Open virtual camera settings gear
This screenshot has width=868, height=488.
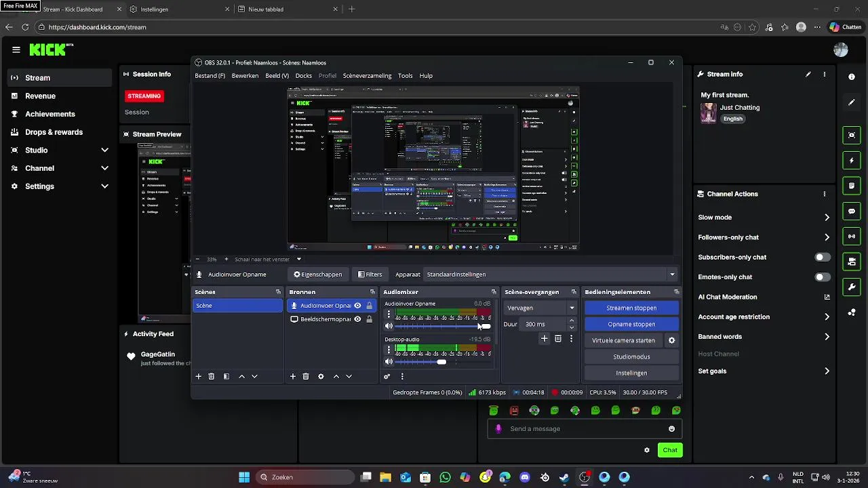tap(672, 340)
